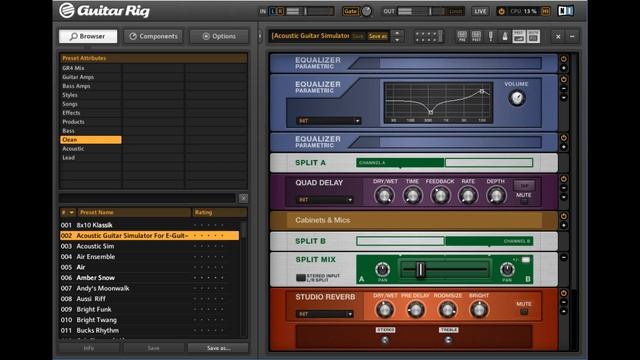Toggle power on Cabinets & Mics module
This screenshot has height=360, width=640.
click(564, 216)
